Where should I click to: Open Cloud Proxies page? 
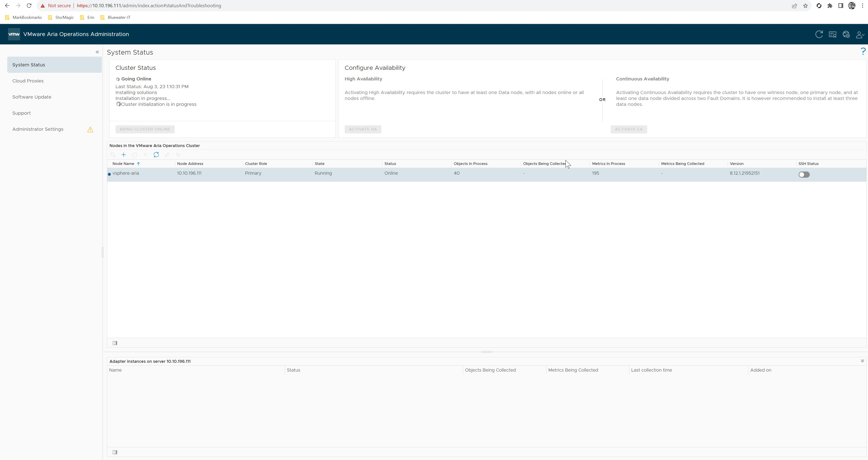(28, 81)
